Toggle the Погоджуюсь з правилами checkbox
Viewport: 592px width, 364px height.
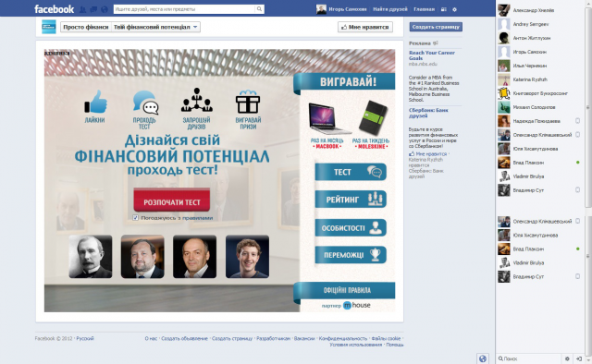coord(136,218)
